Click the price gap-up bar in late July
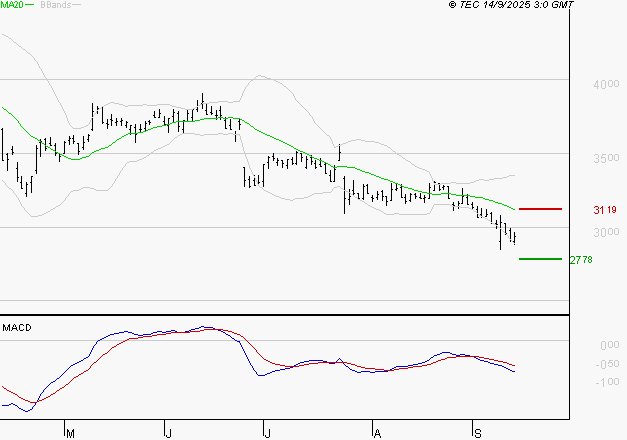This screenshot has width=627, height=440. [340, 151]
